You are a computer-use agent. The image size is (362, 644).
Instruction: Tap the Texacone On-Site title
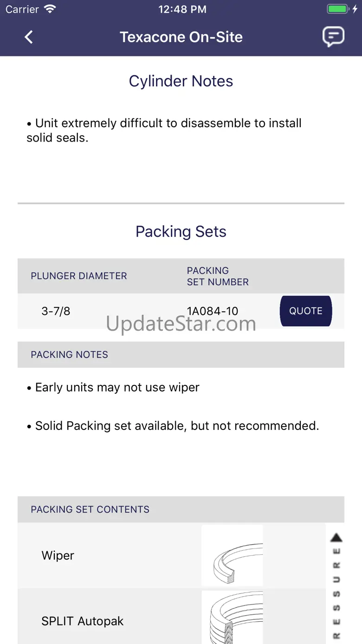coord(181,37)
